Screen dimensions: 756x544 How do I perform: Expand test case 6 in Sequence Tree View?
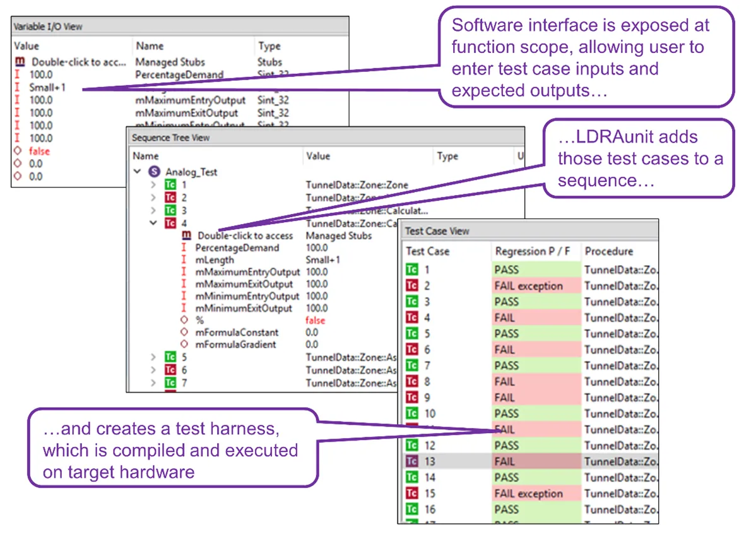[x=153, y=370]
